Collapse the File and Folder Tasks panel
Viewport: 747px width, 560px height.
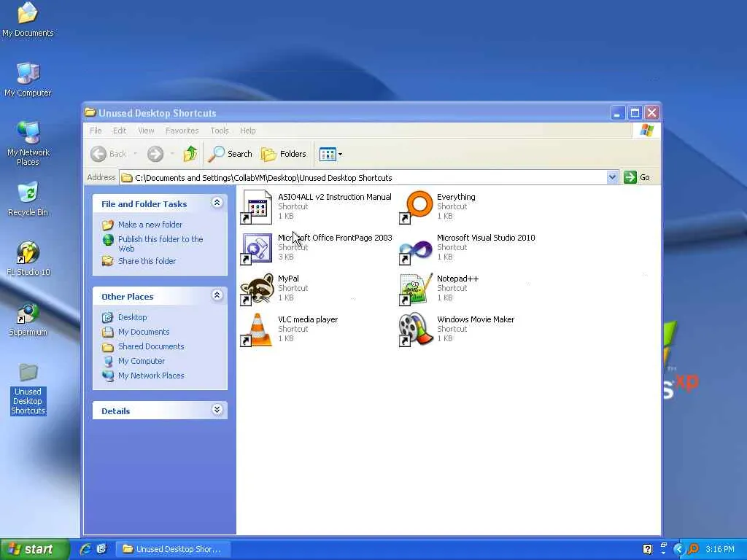coord(217,203)
